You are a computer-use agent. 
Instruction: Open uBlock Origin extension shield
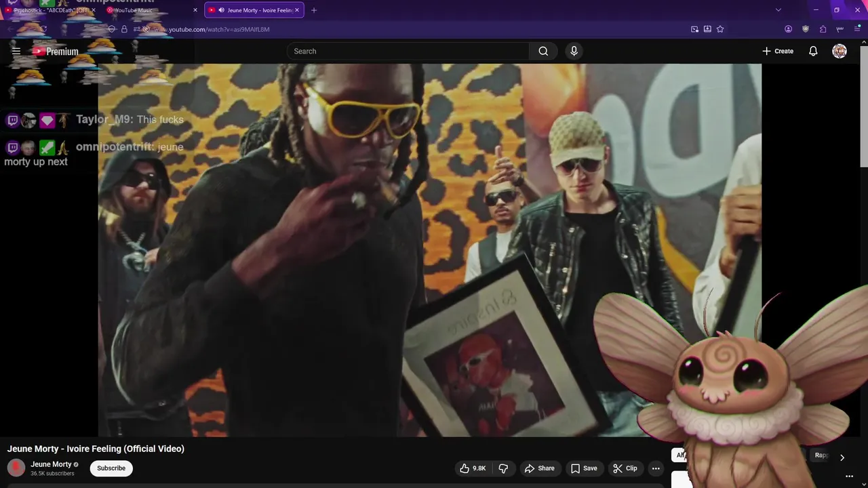(806, 29)
